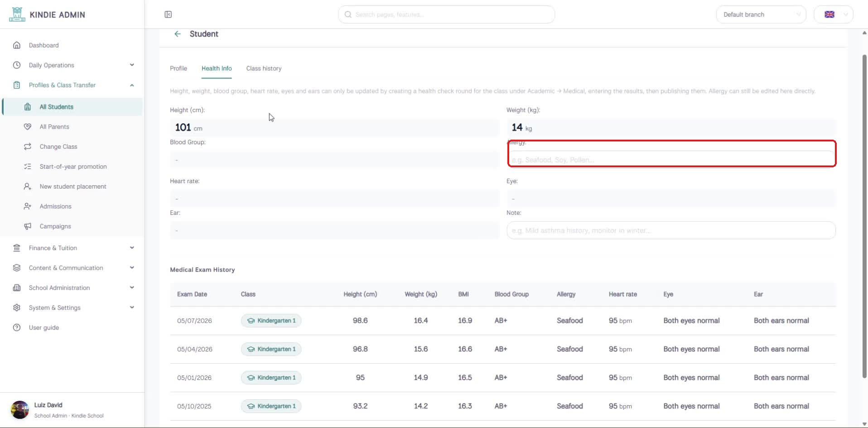The image size is (868, 428).
Task: Click the Content & Communication layers icon
Action: 17,268
